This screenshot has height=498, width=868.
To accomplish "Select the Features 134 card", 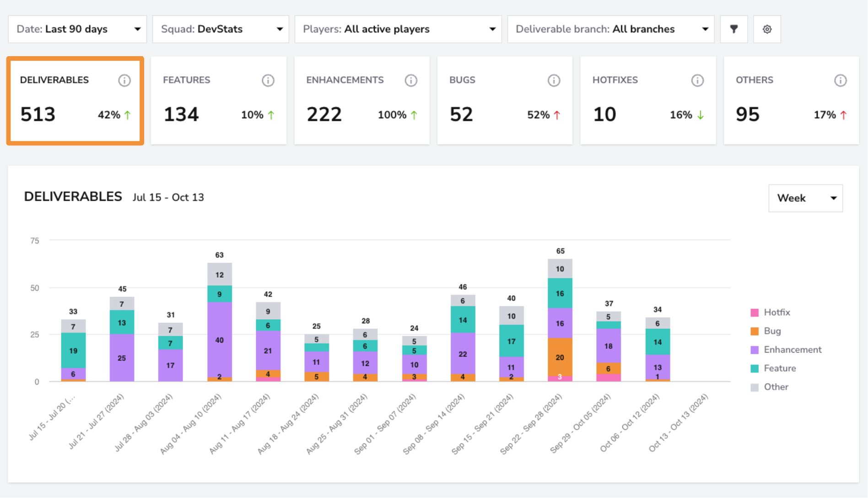I will [x=219, y=101].
